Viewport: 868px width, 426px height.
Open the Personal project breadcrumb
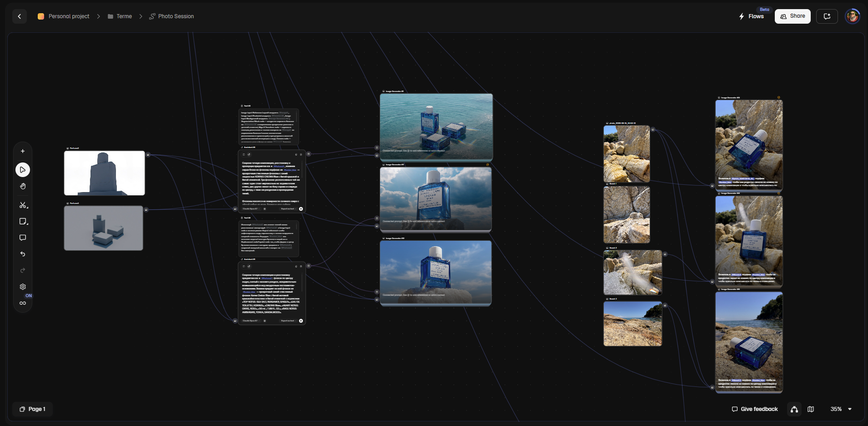click(x=64, y=16)
